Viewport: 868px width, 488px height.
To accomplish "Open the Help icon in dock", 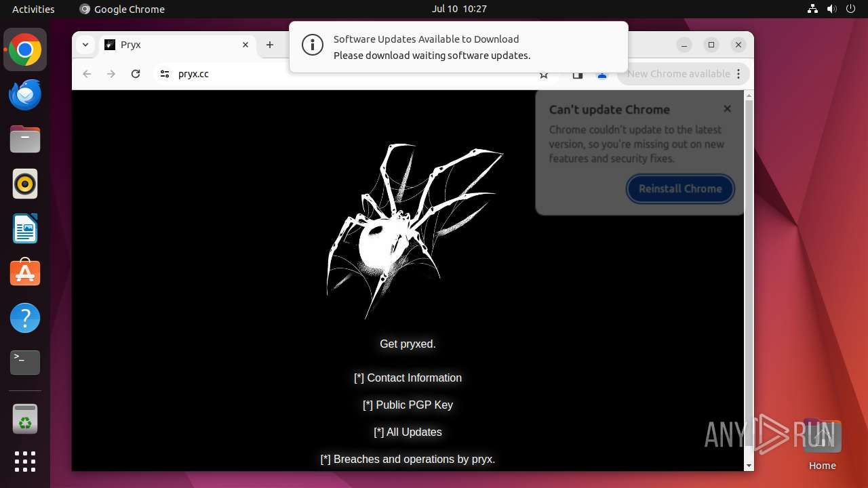I will click(25, 318).
